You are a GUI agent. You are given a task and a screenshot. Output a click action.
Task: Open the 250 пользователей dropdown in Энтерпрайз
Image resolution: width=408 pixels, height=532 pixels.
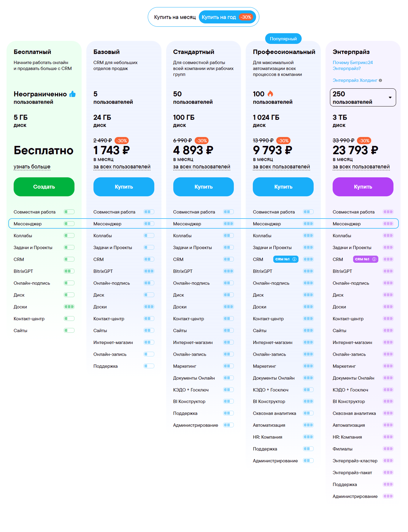pos(363,97)
